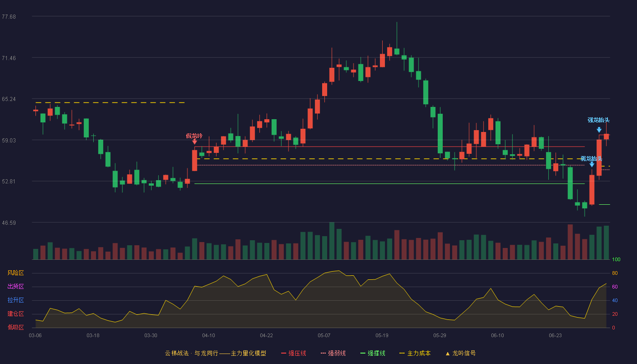Select the 05-07 date label
Image resolution: width=637 pixels, height=364 pixels.
(x=324, y=335)
